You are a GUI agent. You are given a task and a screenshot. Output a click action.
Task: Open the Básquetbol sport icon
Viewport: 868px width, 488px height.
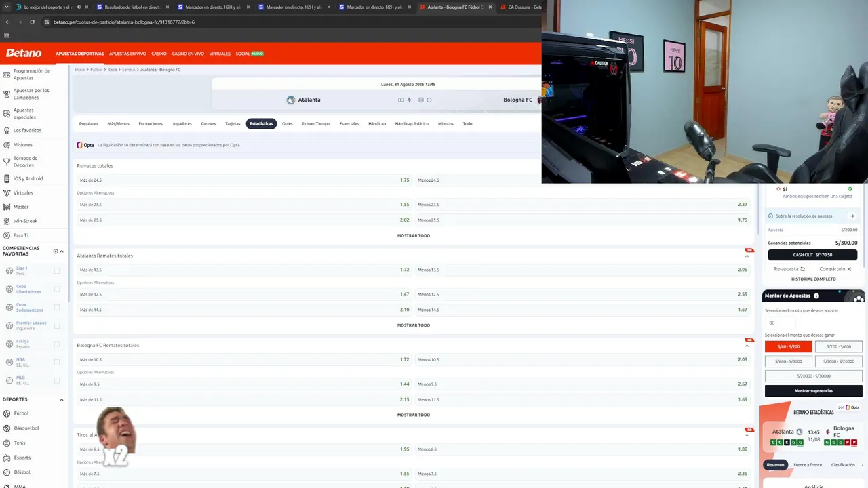pos(7,428)
